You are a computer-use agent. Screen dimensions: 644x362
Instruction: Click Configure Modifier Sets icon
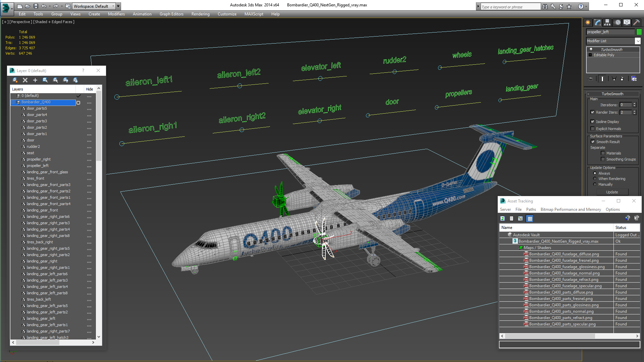[x=634, y=79]
